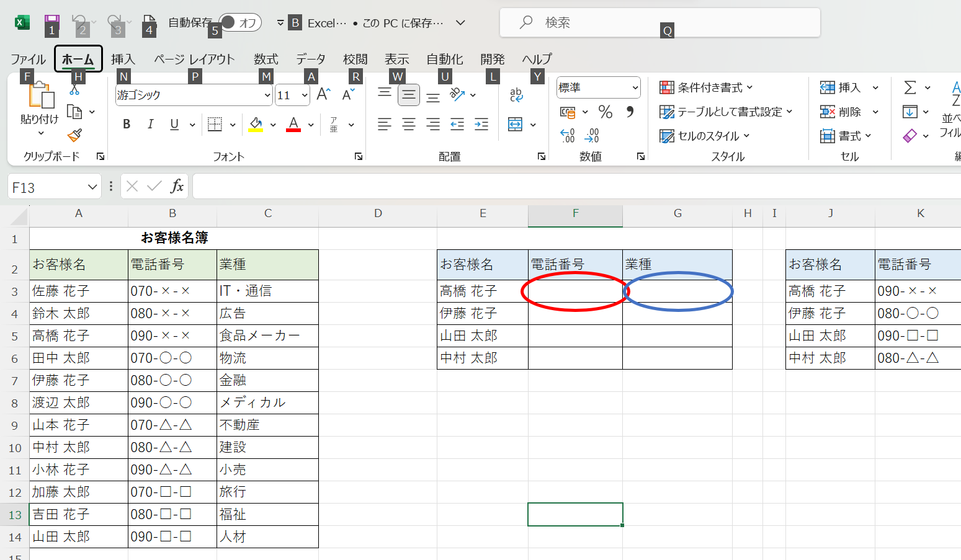Click the comma style icon
Image resolution: width=961 pixels, height=560 pixels.
click(x=630, y=112)
